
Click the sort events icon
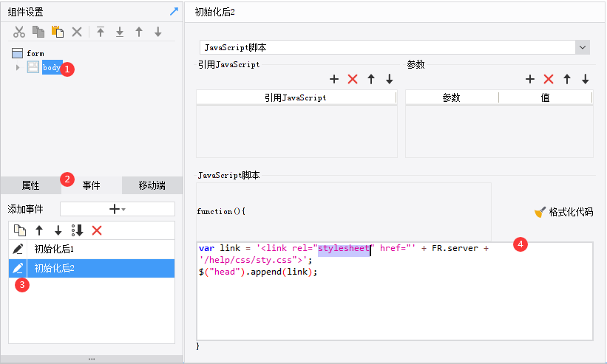(x=78, y=230)
